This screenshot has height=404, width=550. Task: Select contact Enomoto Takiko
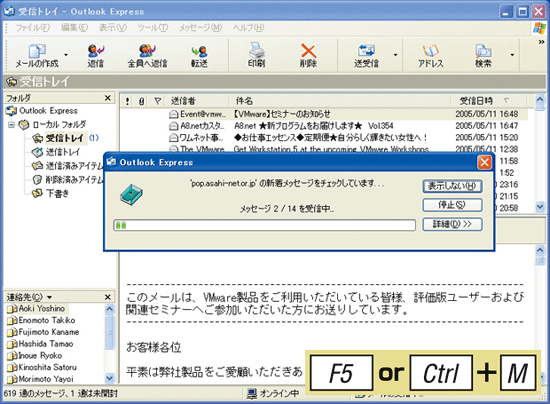click(x=47, y=320)
